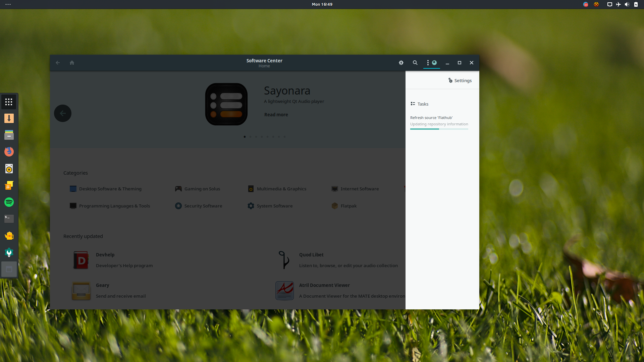Open Flatpak category
644x362 pixels.
pos(344,206)
